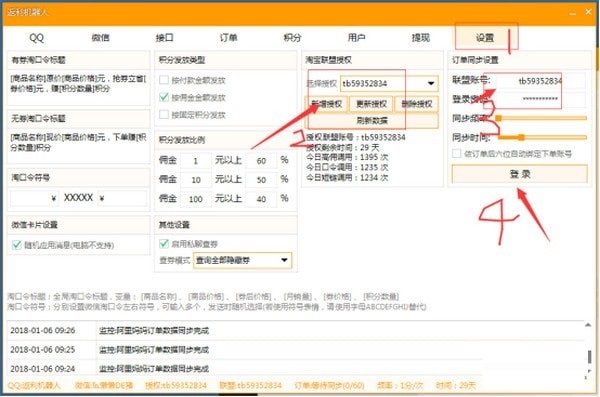Click the 佣金 amount field showing 100

pyautogui.click(x=196, y=199)
